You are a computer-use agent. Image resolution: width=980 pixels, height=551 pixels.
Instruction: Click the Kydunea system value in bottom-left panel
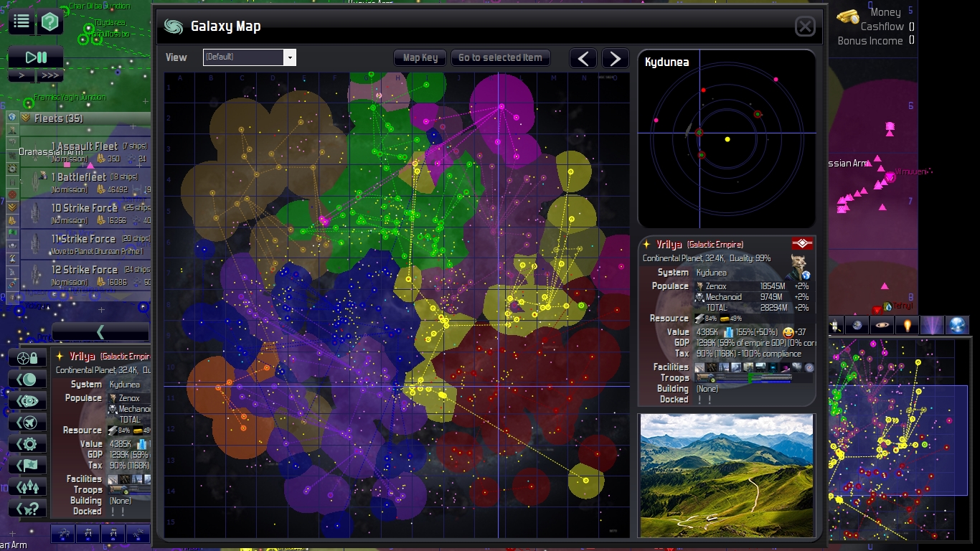125,385
